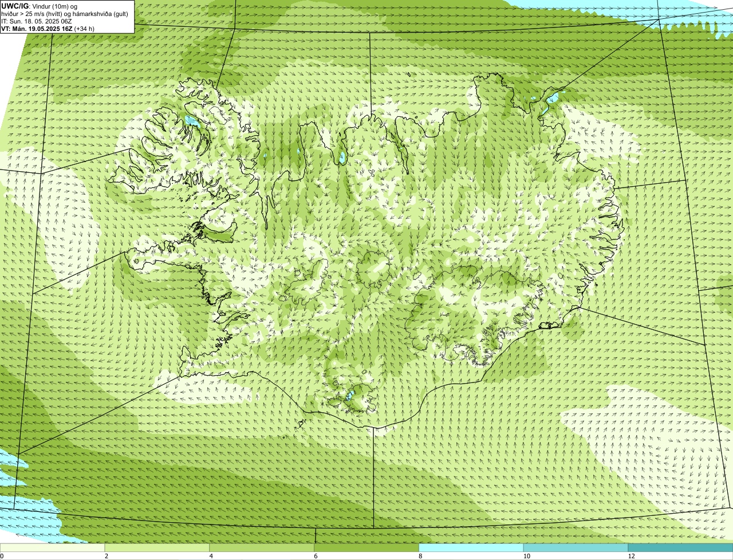Click the teal color segment above 12 m/s
Viewport: 733px width, 560px height.
click(x=681, y=548)
